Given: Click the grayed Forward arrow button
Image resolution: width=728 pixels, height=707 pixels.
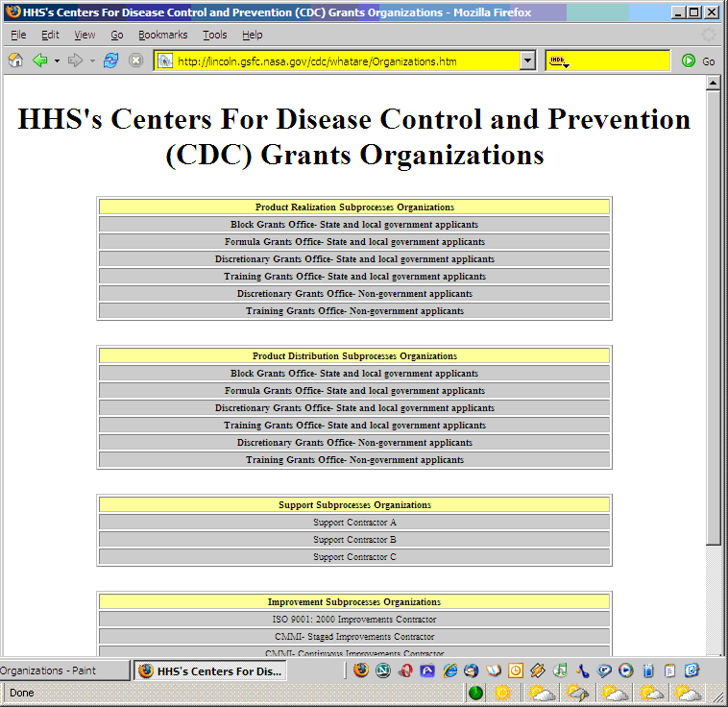Looking at the screenshot, I should pos(75,61).
